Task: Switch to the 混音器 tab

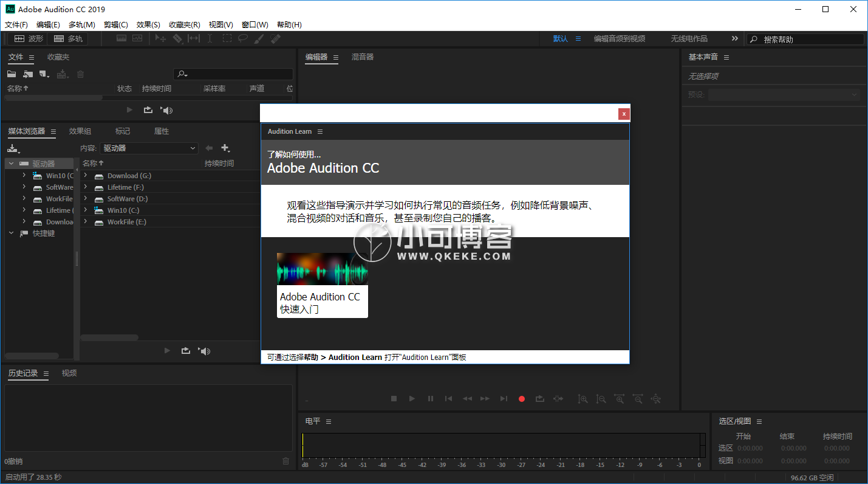Action: 363,57
